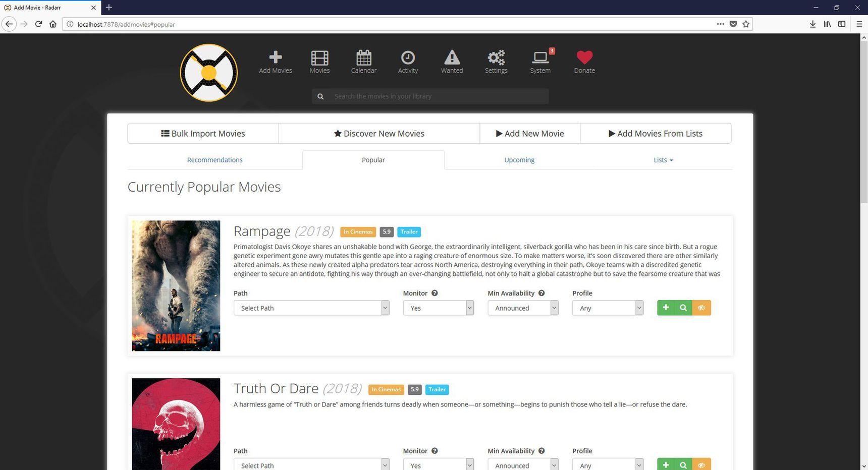Open the Add Movies From Lists tab
Viewport: 868px width, 470px height.
656,133
